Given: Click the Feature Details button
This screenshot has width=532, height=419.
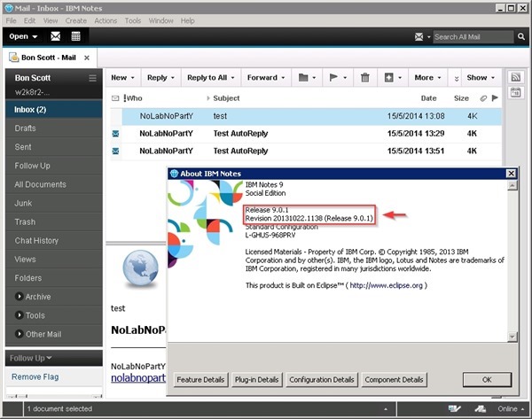Looking at the screenshot, I should [x=200, y=380].
